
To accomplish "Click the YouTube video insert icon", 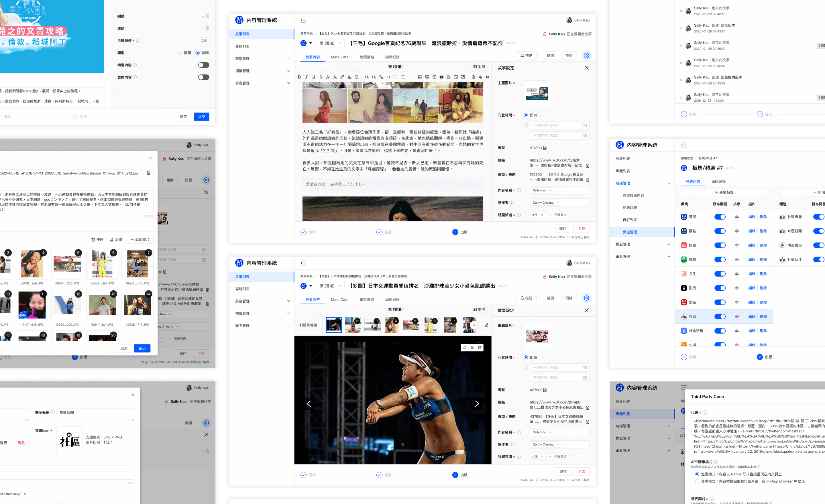I will click(442, 77).
